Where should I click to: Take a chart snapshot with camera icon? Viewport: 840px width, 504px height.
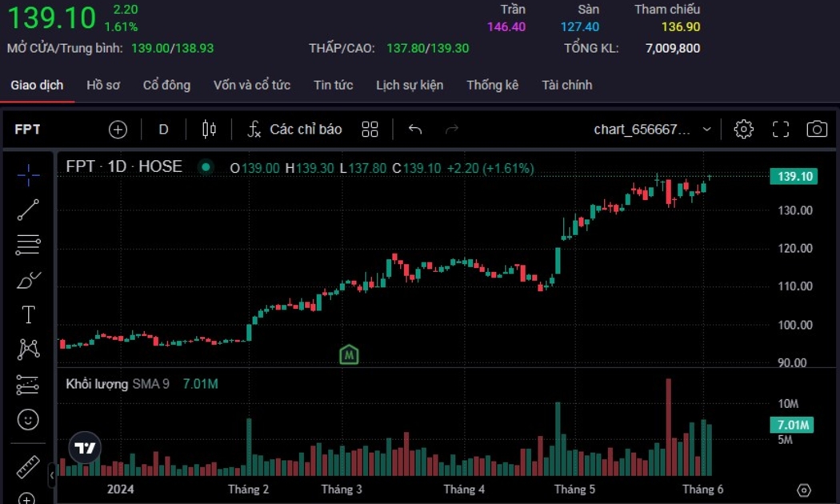coord(817,130)
